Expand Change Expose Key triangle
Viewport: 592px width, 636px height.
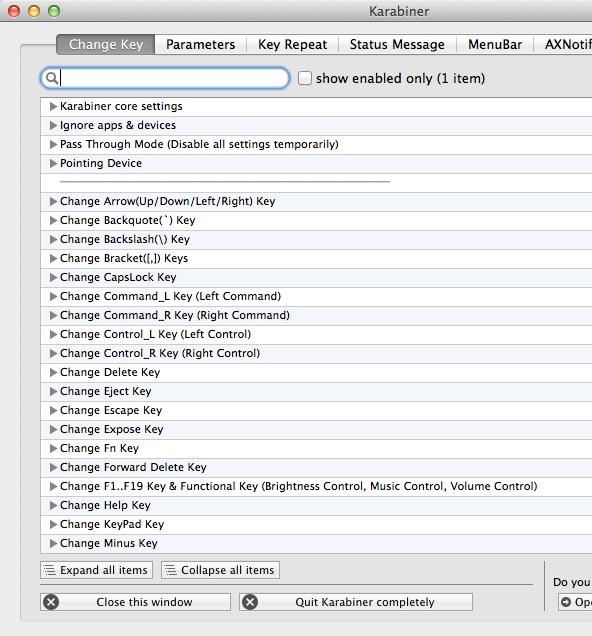53,429
